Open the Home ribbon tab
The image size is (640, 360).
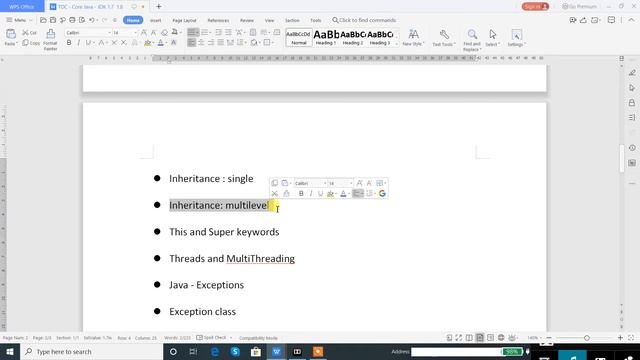pyautogui.click(x=133, y=20)
